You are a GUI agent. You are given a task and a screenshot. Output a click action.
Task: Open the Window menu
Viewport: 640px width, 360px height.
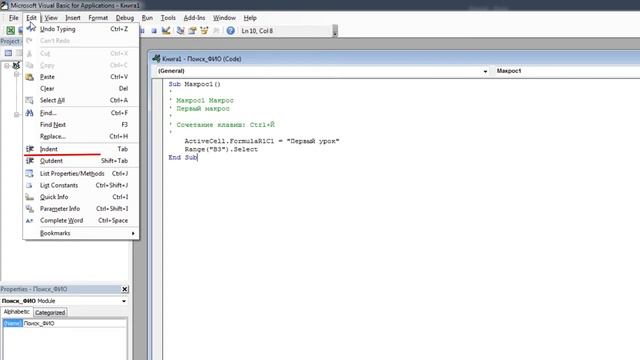[224, 18]
